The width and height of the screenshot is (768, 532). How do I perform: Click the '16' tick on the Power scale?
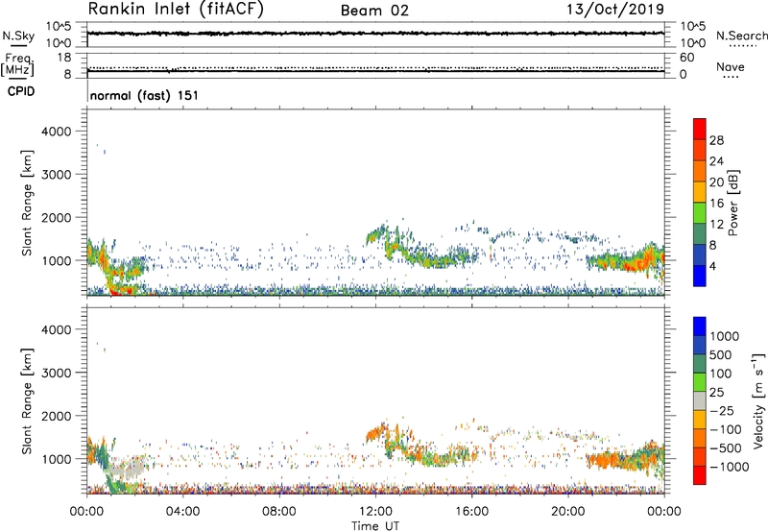pyautogui.click(x=716, y=204)
